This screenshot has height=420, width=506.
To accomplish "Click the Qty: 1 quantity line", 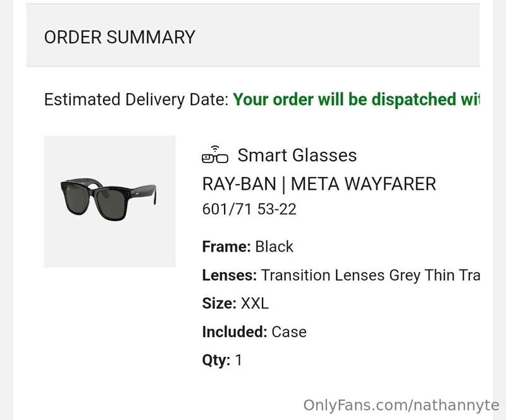I will pyautogui.click(x=222, y=361).
